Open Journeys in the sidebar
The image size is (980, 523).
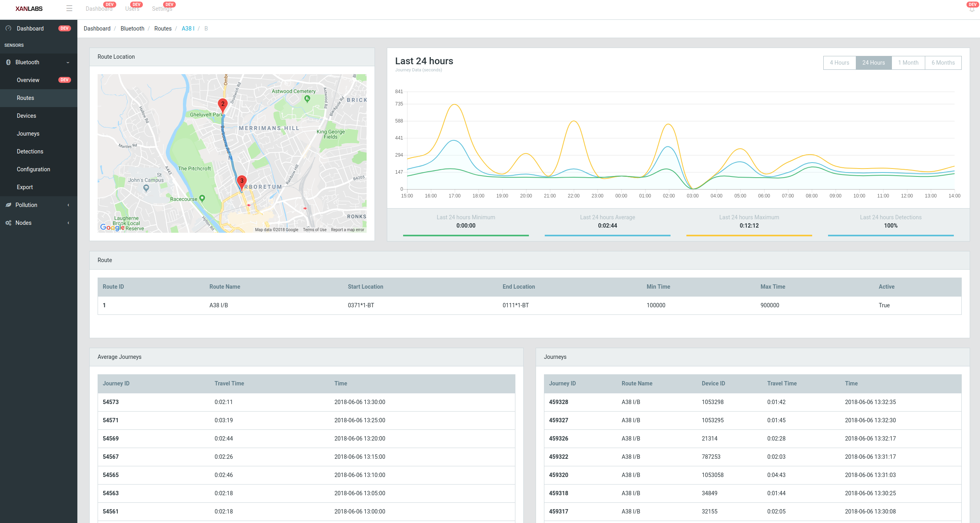coord(28,134)
